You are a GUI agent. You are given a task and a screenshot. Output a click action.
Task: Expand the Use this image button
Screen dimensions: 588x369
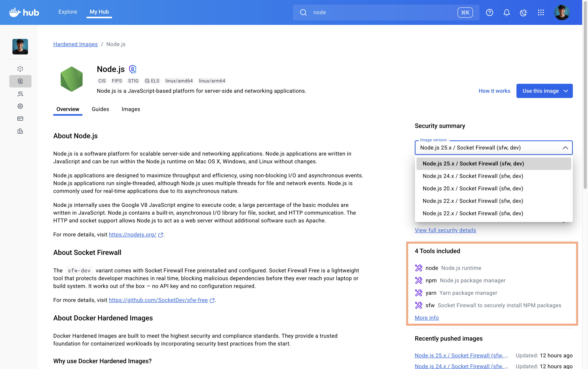544,91
